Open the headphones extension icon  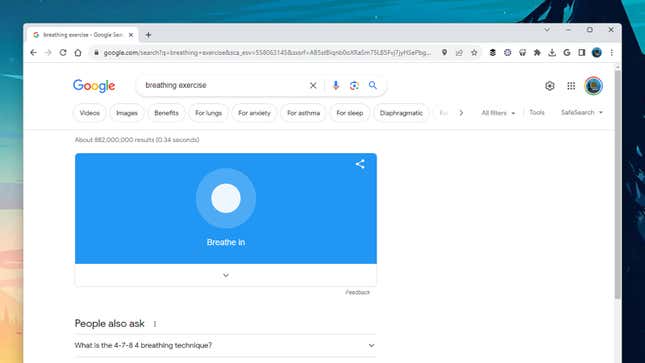[522, 53]
